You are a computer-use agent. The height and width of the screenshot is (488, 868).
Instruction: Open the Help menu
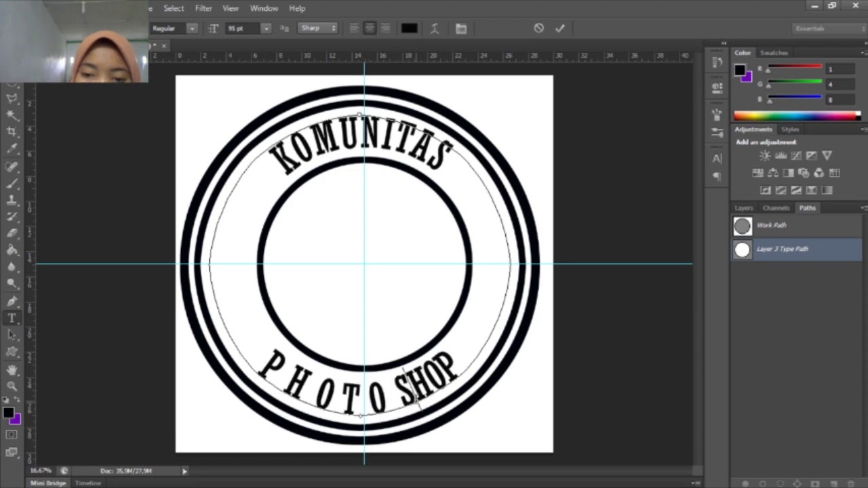coord(297,8)
